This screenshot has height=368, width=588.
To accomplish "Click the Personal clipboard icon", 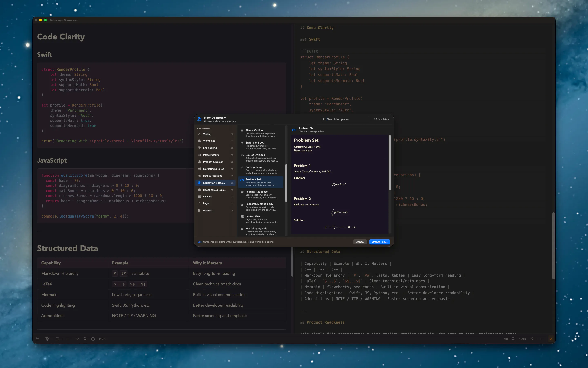I will 199,211.
